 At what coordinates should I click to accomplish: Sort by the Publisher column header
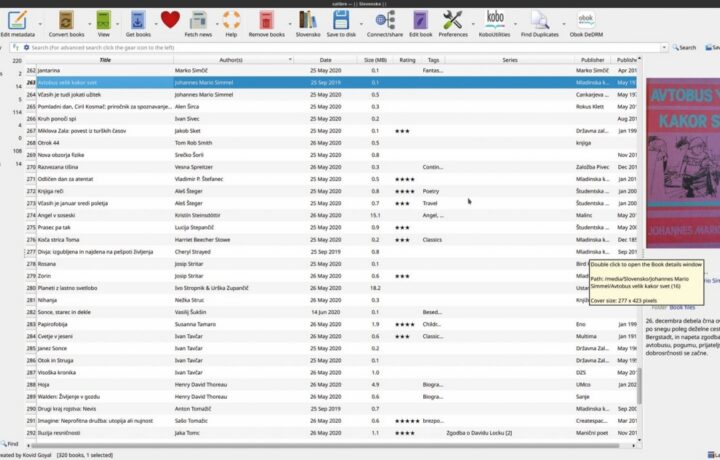point(592,60)
